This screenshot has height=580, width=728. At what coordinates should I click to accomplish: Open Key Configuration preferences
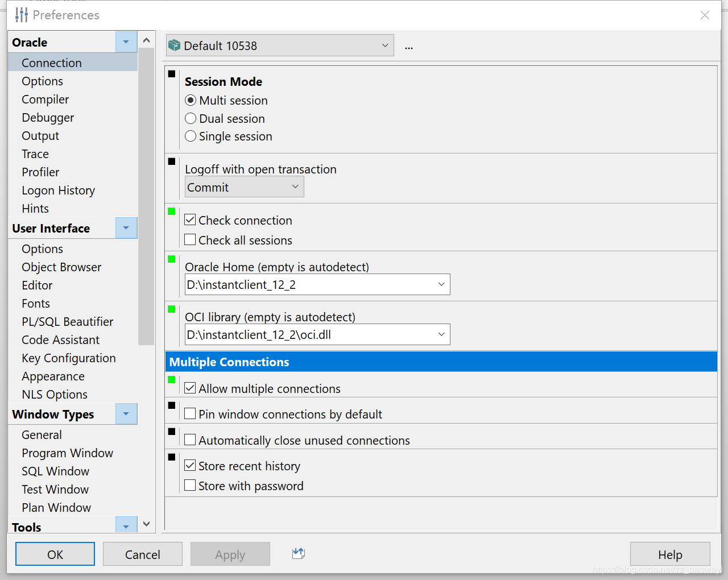click(x=69, y=358)
